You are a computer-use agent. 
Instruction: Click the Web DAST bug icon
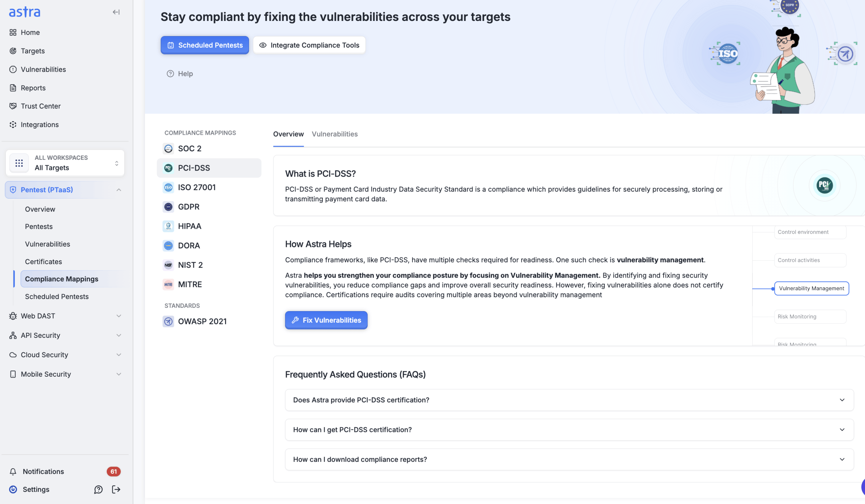coord(13,316)
